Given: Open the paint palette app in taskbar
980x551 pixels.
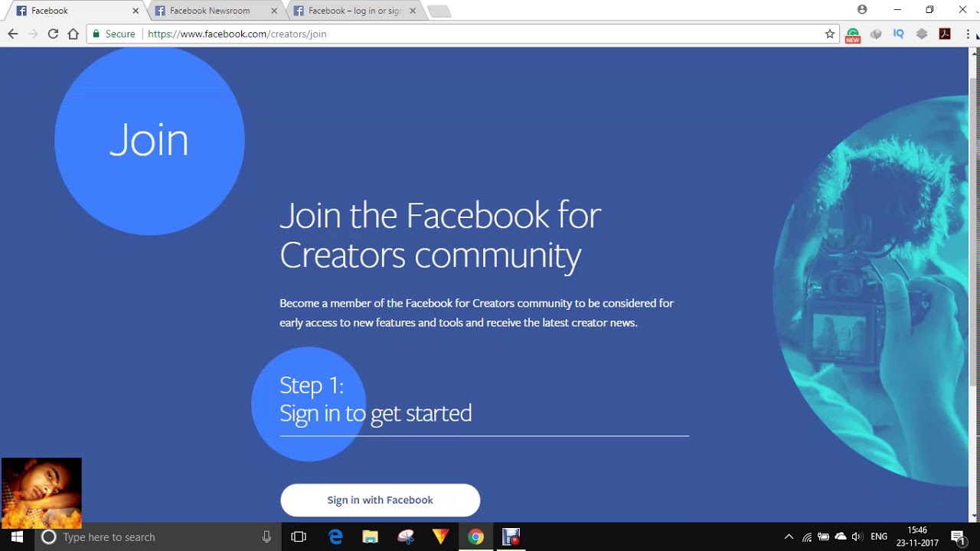Looking at the screenshot, I should coord(406,536).
